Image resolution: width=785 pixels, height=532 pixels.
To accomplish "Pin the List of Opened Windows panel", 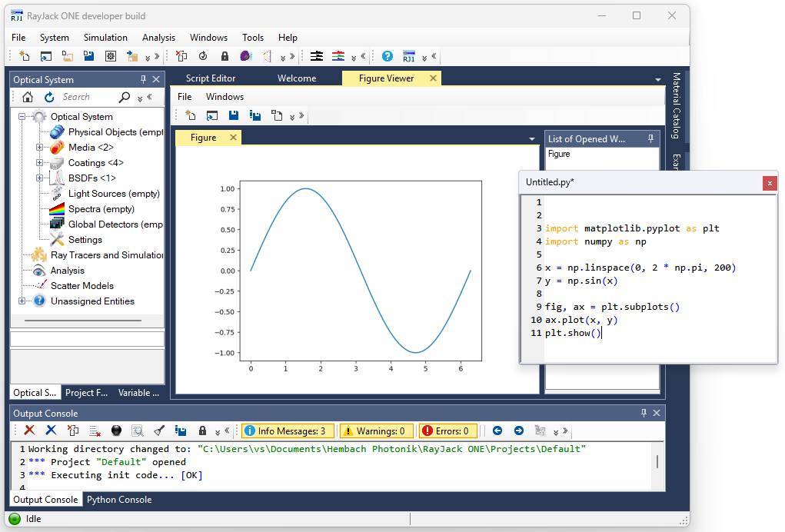I will [x=650, y=138].
